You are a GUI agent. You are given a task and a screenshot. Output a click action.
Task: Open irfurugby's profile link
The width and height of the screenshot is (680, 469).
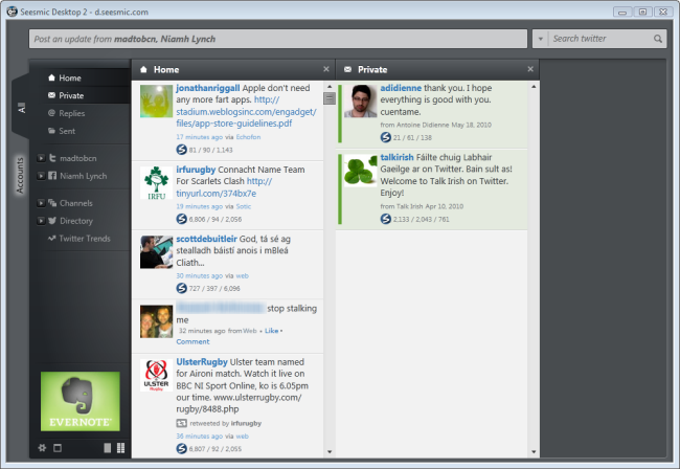(196, 170)
